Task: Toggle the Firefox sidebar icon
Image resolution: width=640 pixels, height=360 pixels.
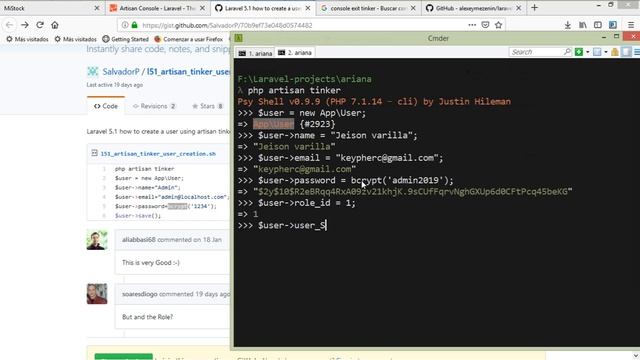Action: (598, 25)
